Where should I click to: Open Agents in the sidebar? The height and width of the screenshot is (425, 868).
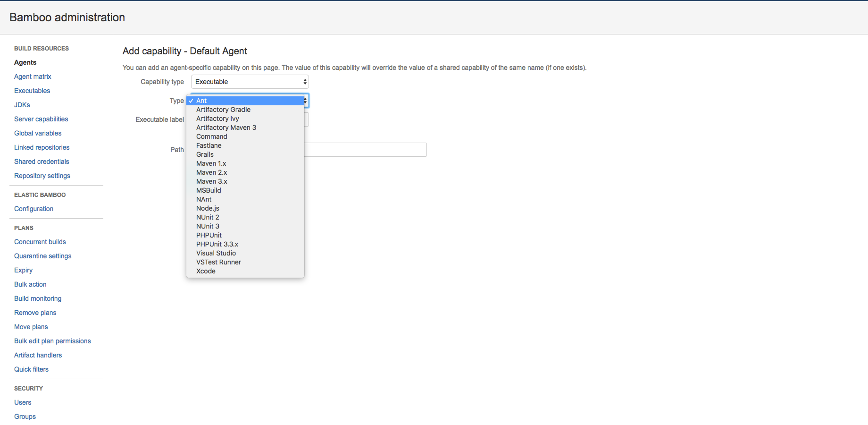(x=25, y=62)
